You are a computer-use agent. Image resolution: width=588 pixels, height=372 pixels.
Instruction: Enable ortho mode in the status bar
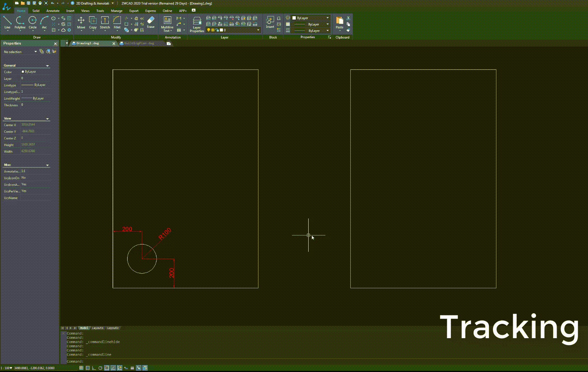tap(94, 367)
